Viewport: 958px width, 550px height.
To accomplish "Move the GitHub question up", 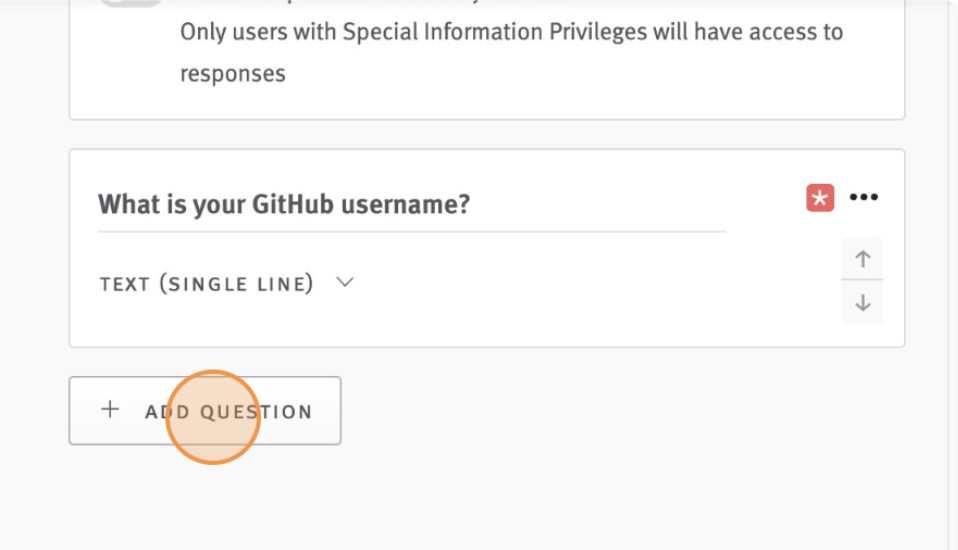I will point(862,258).
